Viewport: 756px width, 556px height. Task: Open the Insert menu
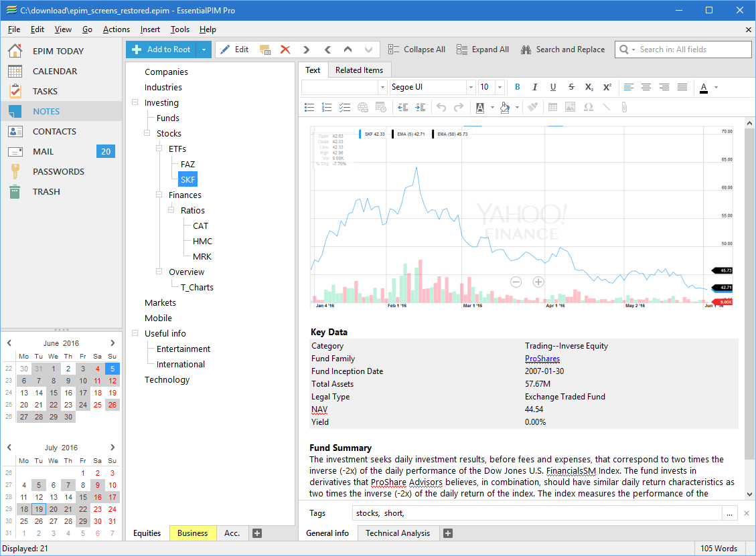coord(150,29)
